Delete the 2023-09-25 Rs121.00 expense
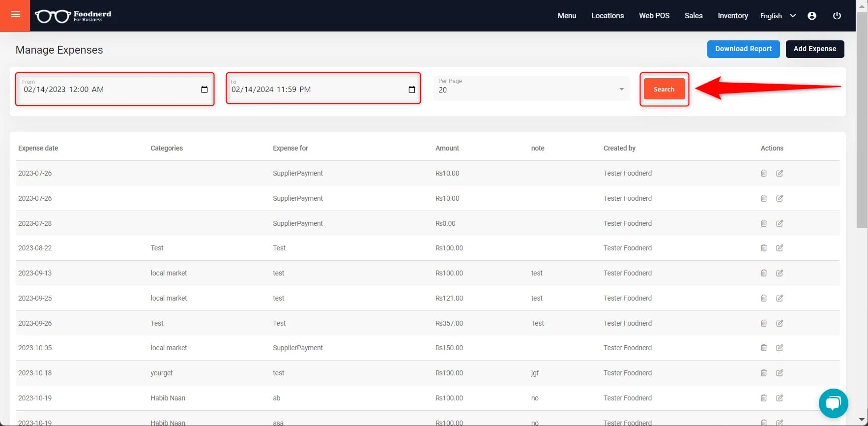Image resolution: width=868 pixels, height=426 pixels. click(x=764, y=298)
